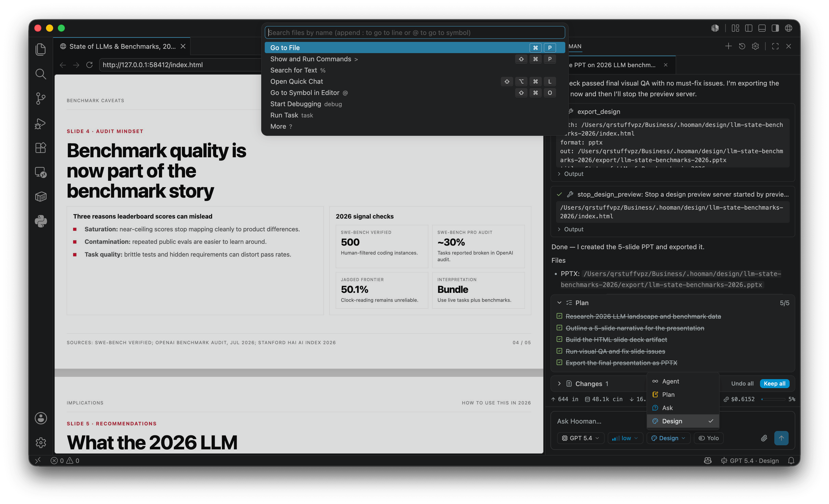The image size is (829, 504).
Task: Choose Show and Run Commands
Action: pyautogui.click(x=414, y=59)
